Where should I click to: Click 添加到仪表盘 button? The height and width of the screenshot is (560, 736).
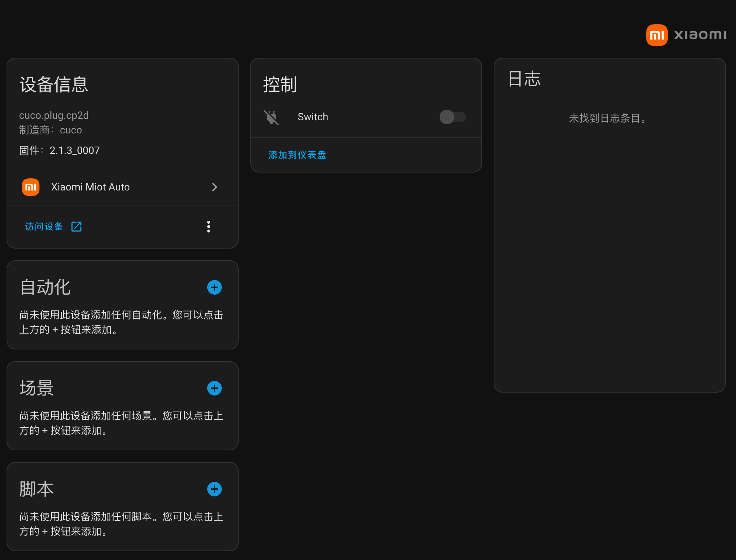pos(297,155)
